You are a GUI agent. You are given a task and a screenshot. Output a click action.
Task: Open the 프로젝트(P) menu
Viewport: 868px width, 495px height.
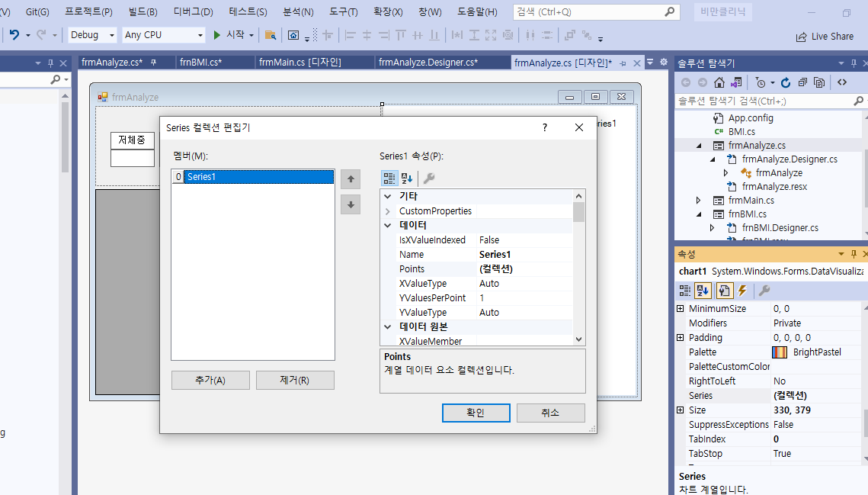[x=88, y=11]
